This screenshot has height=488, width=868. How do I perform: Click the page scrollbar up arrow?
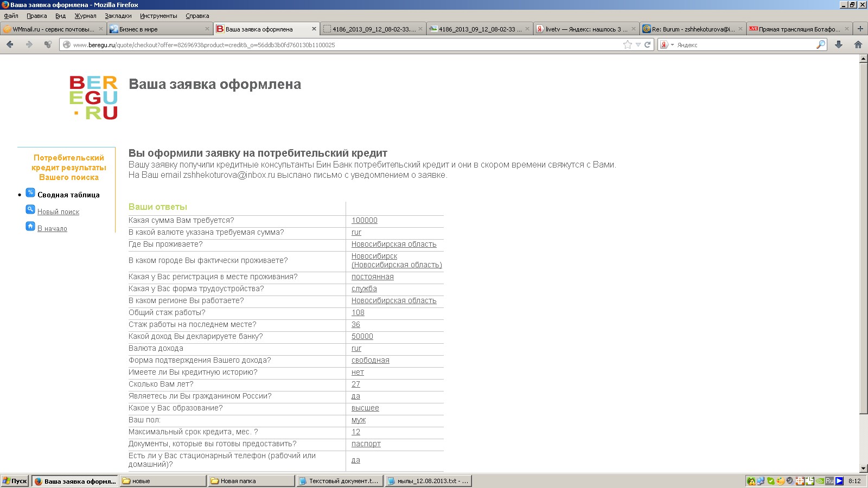coord(863,59)
